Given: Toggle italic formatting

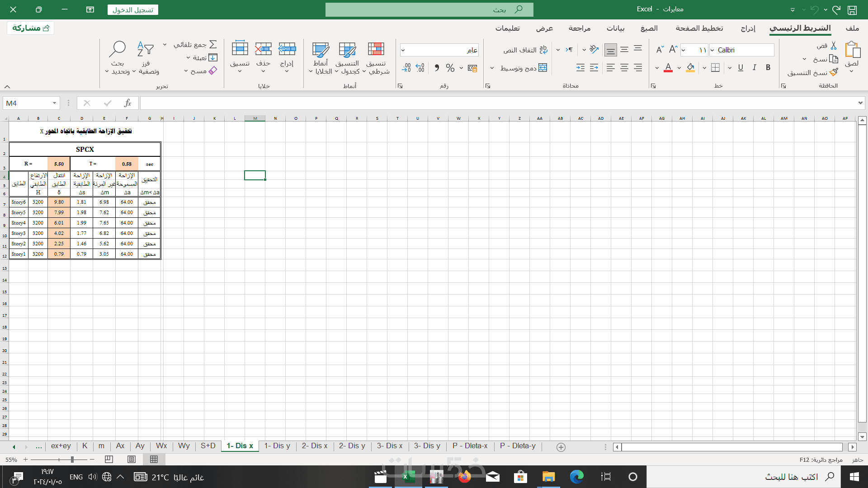Looking at the screenshot, I should (754, 68).
